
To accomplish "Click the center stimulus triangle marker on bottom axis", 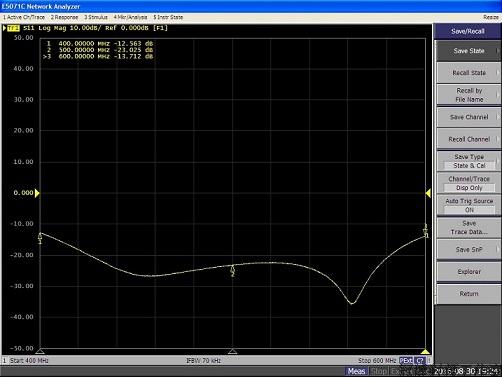I will pyautogui.click(x=232, y=351).
